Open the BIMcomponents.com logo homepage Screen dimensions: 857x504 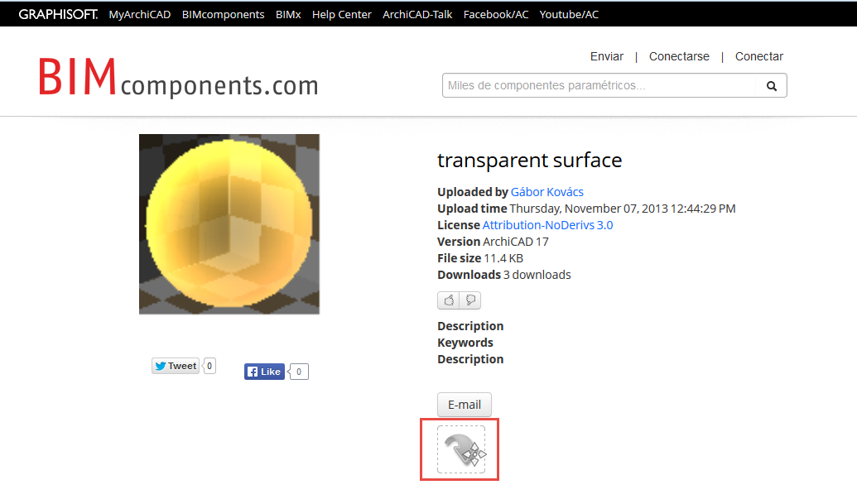coord(178,78)
